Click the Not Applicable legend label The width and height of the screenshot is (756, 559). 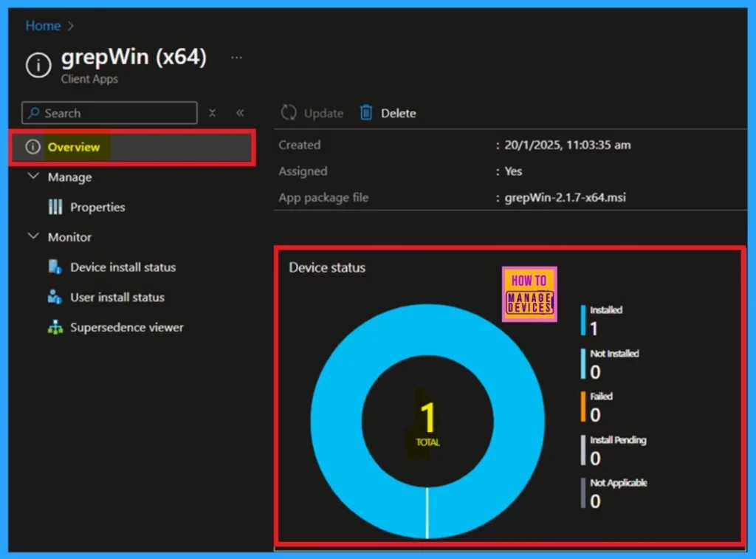(619, 482)
